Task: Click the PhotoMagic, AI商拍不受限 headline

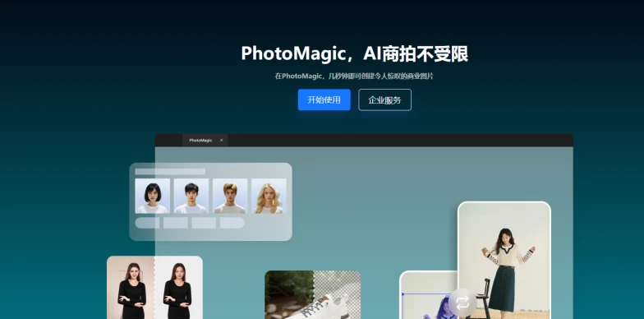Action: point(355,53)
